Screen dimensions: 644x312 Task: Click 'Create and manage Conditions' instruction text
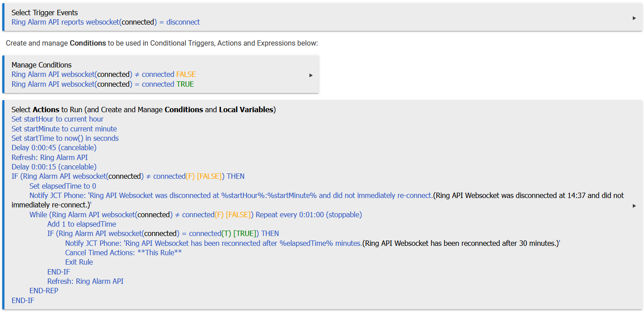[162, 43]
